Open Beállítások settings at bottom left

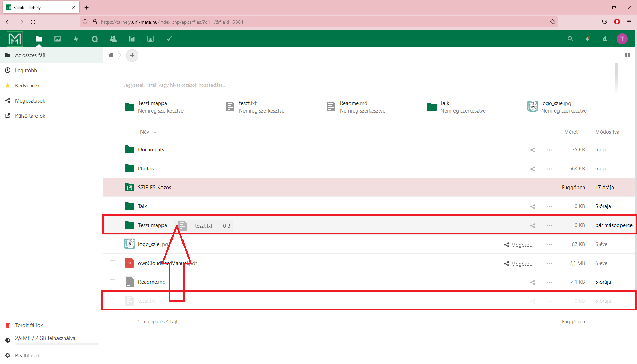28,356
